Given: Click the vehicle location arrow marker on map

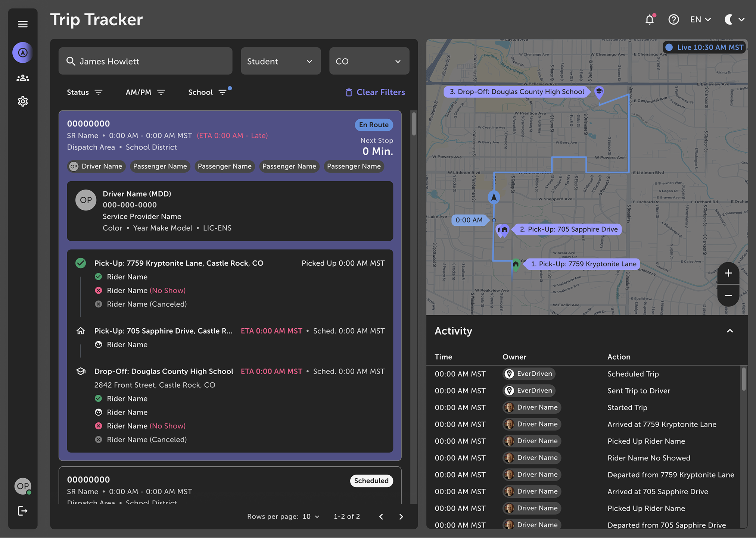Looking at the screenshot, I should 494,197.
